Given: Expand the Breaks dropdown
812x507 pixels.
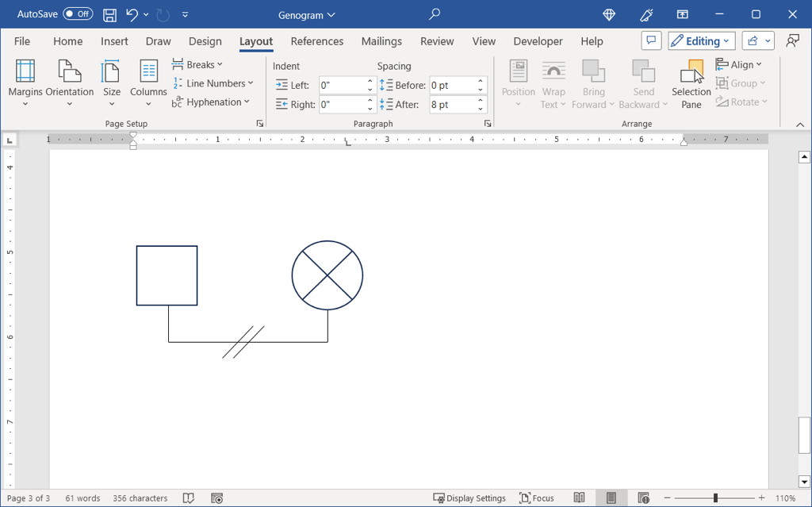Looking at the screenshot, I should click(x=197, y=64).
